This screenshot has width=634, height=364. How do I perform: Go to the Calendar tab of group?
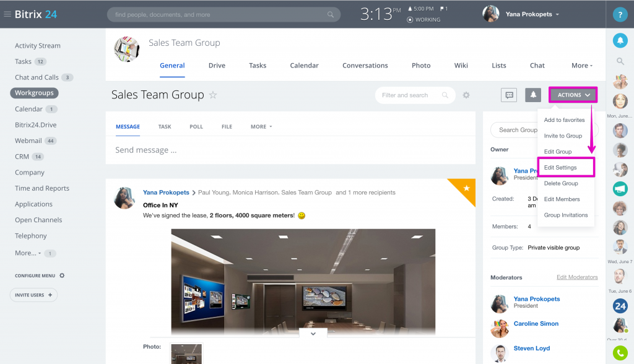(x=304, y=66)
